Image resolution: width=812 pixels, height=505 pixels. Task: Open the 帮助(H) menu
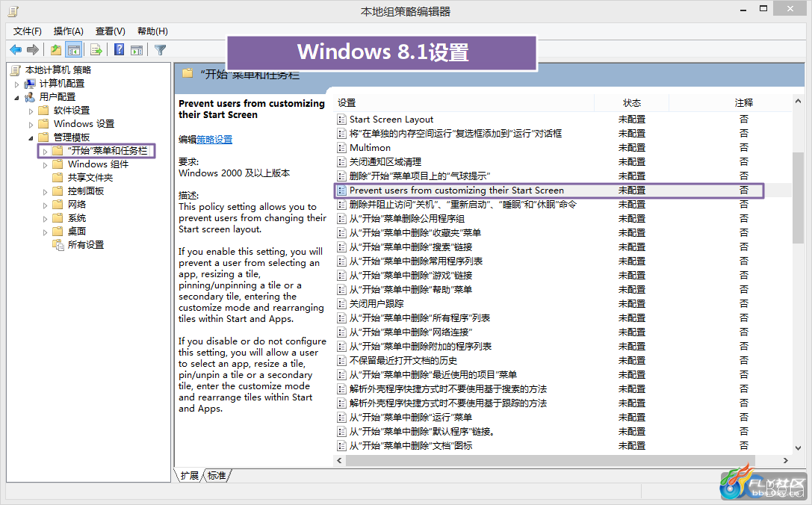152,31
